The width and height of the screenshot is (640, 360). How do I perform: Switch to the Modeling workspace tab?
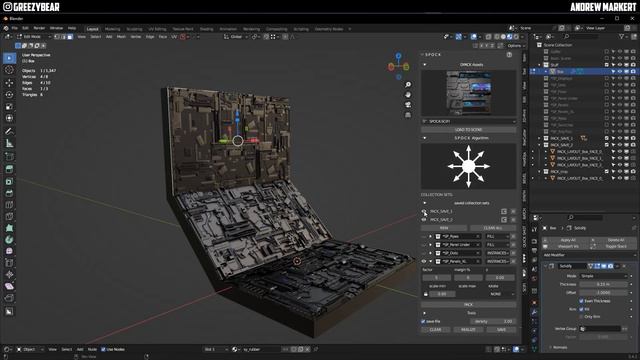tap(112, 29)
